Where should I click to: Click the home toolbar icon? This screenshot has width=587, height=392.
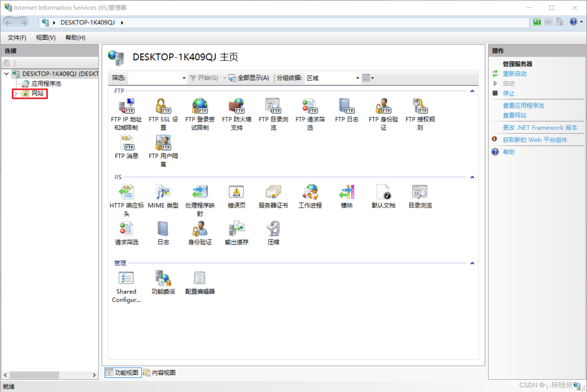tap(560, 22)
